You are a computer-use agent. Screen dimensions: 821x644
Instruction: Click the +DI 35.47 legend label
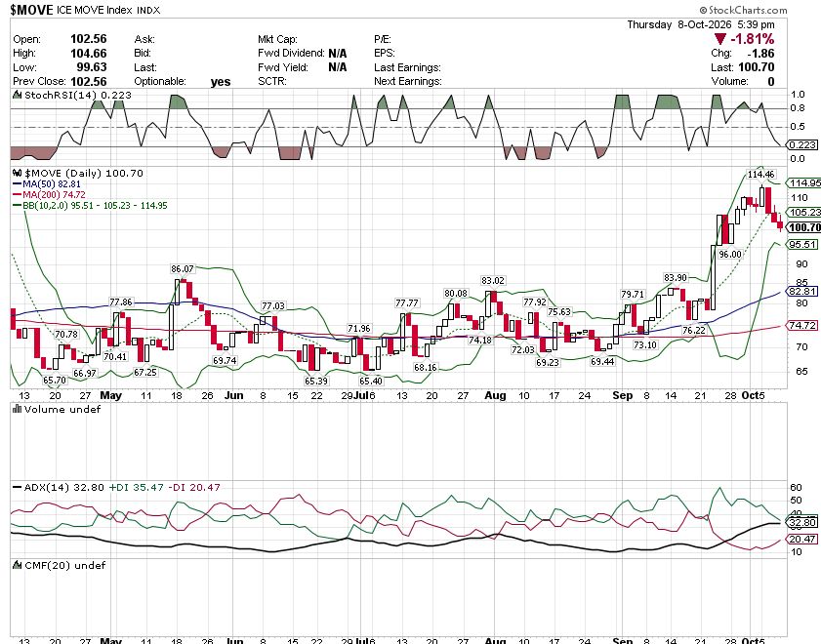tap(136, 488)
